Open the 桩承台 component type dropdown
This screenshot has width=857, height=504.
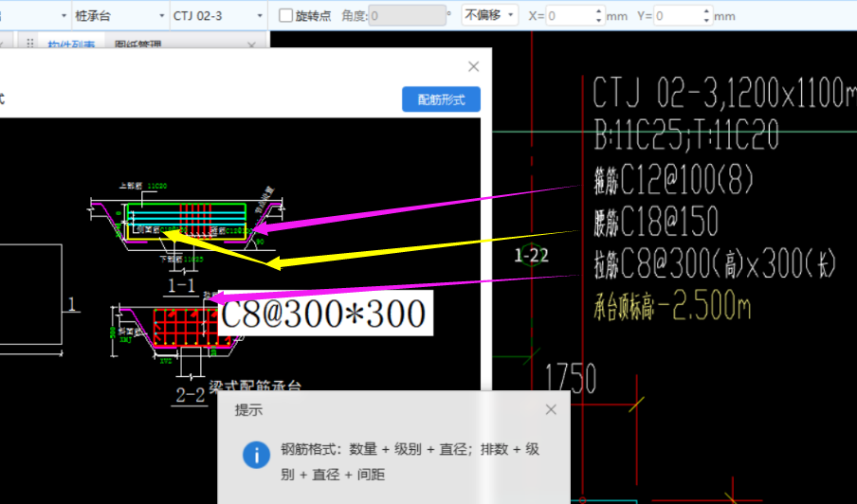(x=119, y=16)
